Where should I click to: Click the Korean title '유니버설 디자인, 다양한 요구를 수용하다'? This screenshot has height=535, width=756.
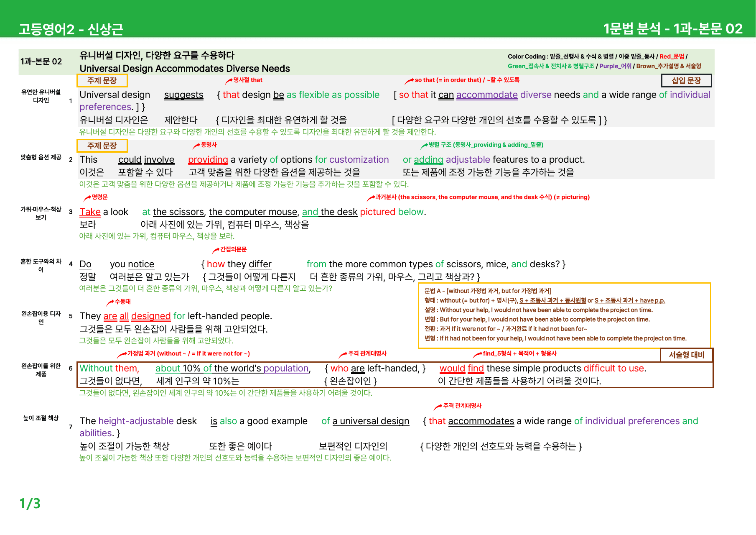[157, 55]
